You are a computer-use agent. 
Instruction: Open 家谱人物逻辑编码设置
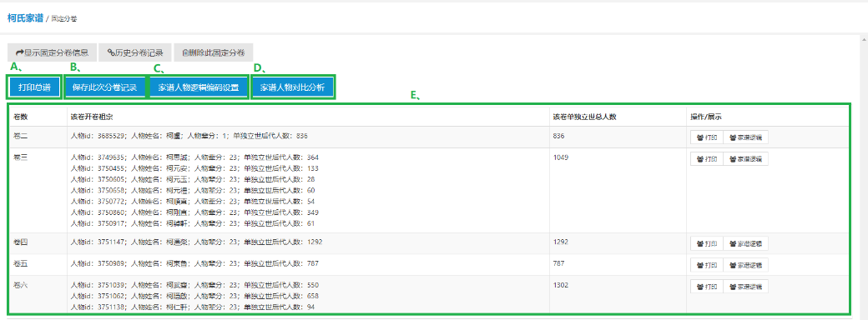(x=198, y=87)
